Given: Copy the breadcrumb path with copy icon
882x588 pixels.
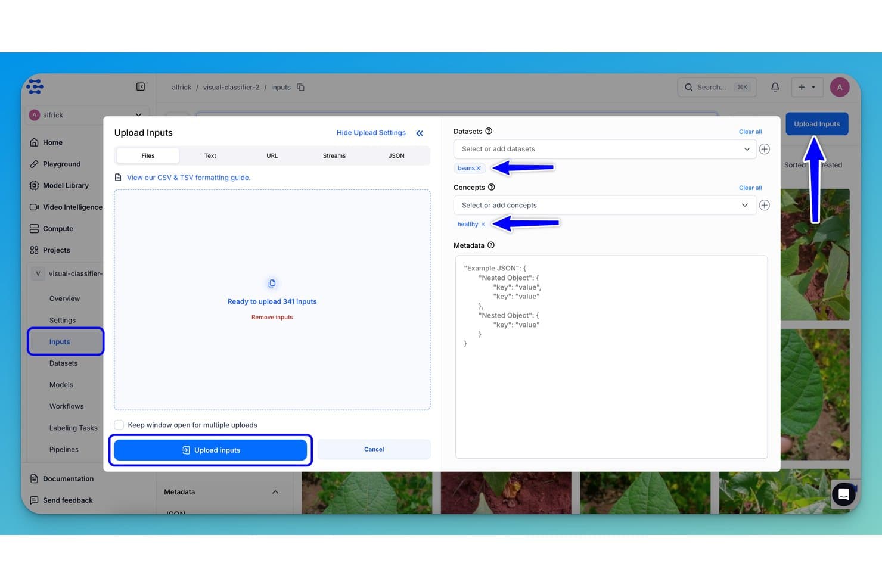Looking at the screenshot, I should (x=301, y=87).
